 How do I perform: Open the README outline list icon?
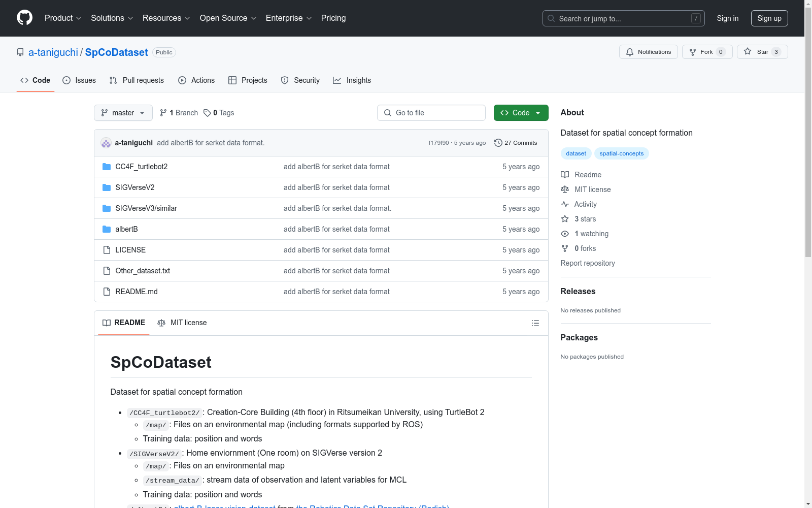tap(535, 323)
